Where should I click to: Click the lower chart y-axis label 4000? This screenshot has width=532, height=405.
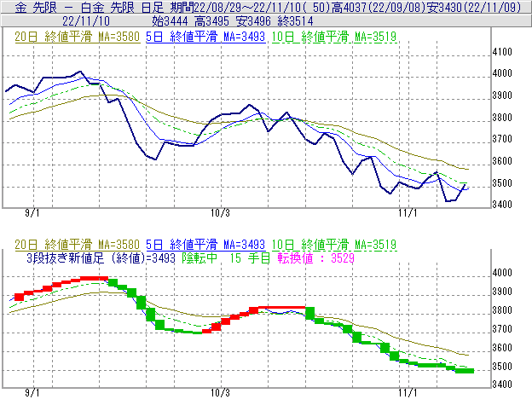pos(502,273)
